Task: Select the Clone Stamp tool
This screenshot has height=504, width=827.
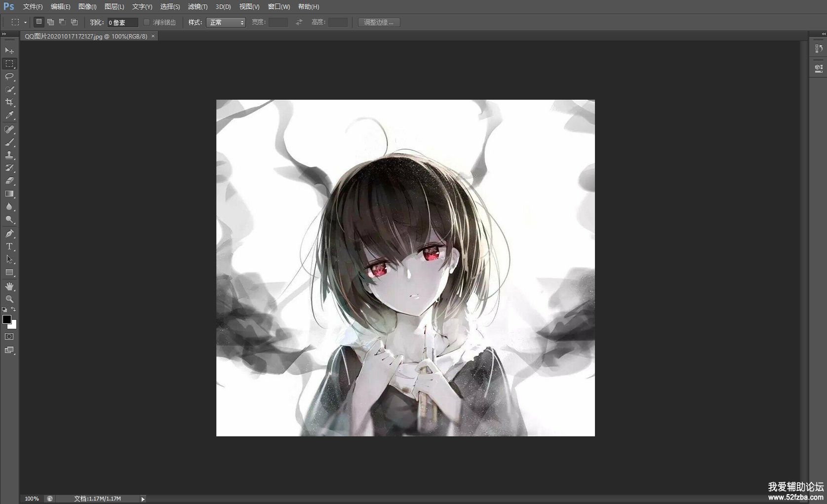Action: 9,155
